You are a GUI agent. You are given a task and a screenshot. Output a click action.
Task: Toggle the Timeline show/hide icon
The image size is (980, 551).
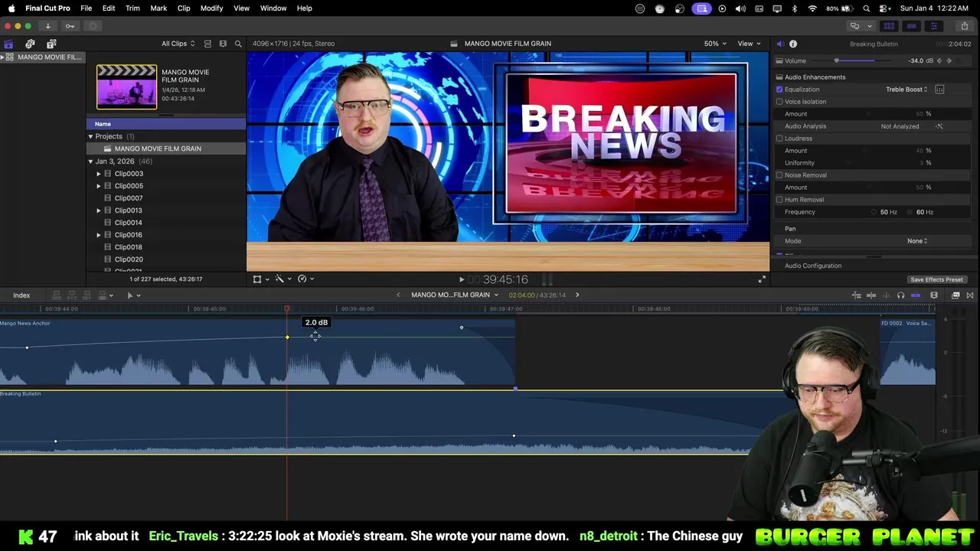911,26
